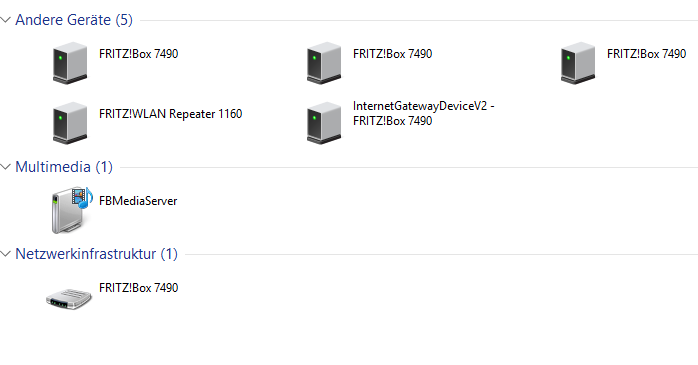Click the InternetGatewayDeviceV2 device icon
Viewport: 698px width, 365px height.
click(324, 122)
